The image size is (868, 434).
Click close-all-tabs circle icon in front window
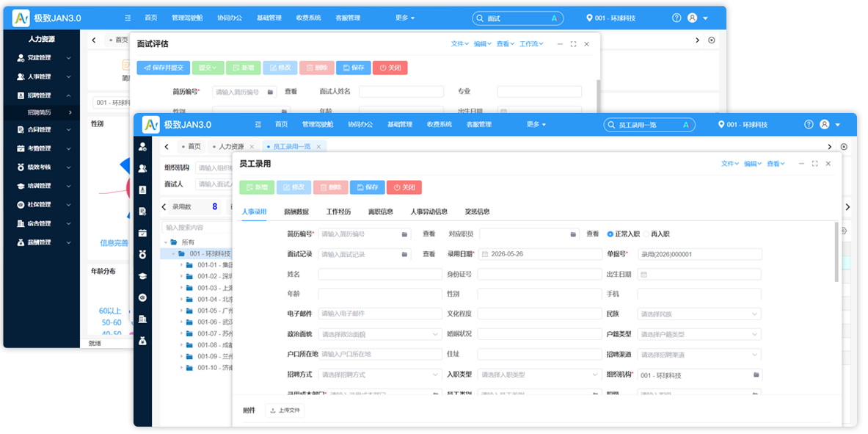(x=844, y=147)
